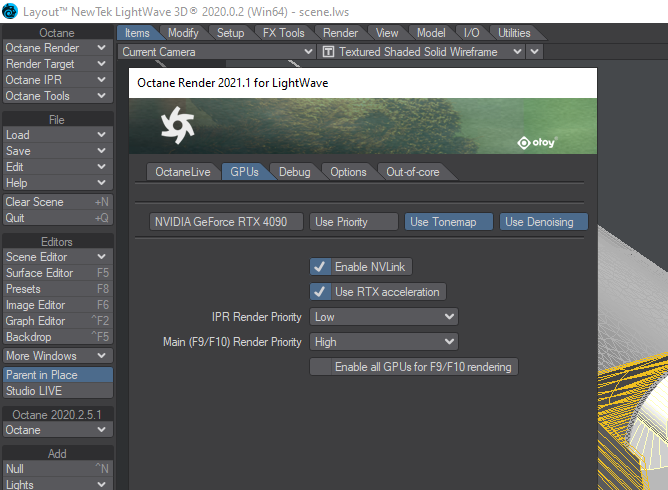Switch to the Utilities tab
Screen dimensions: 668x490
[514, 33]
